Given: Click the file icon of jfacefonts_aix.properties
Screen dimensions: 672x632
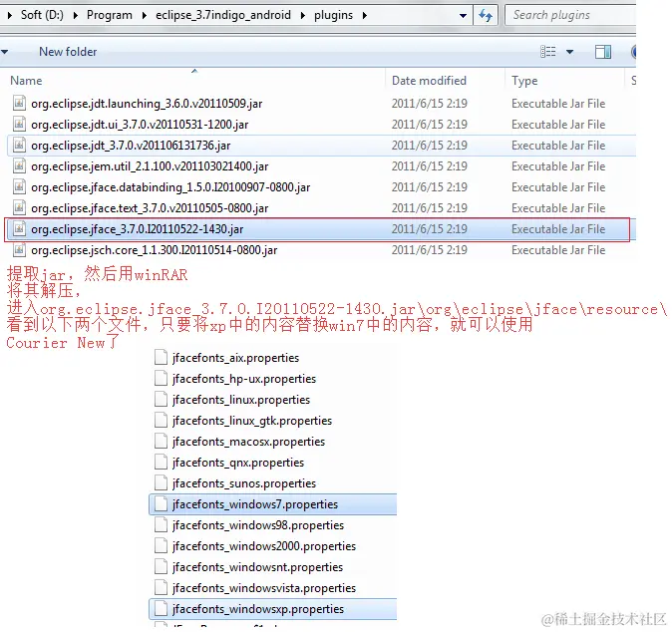Looking at the screenshot, I should pos(161,357).
